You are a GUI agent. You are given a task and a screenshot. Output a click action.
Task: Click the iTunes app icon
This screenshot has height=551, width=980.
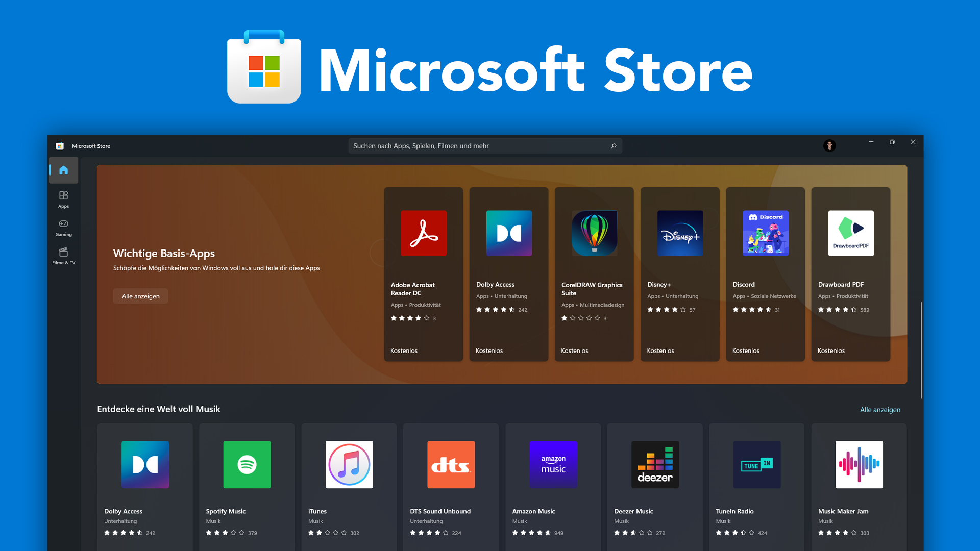349,464
